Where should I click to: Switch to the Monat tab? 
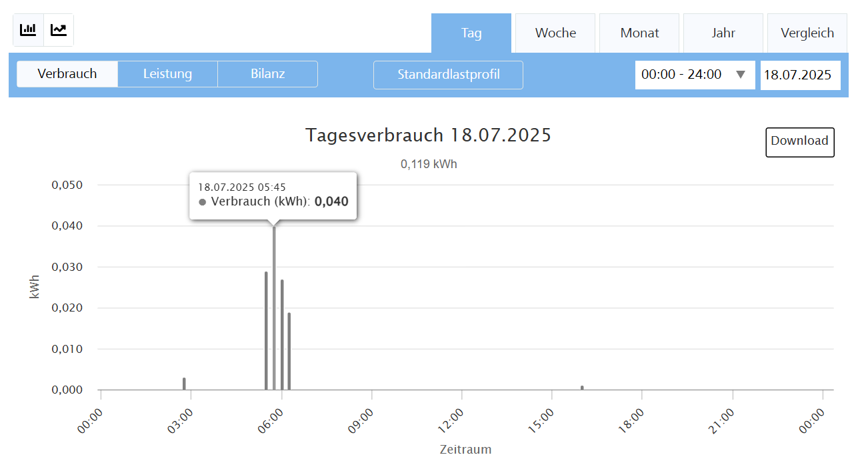click(x=639, y=33)
